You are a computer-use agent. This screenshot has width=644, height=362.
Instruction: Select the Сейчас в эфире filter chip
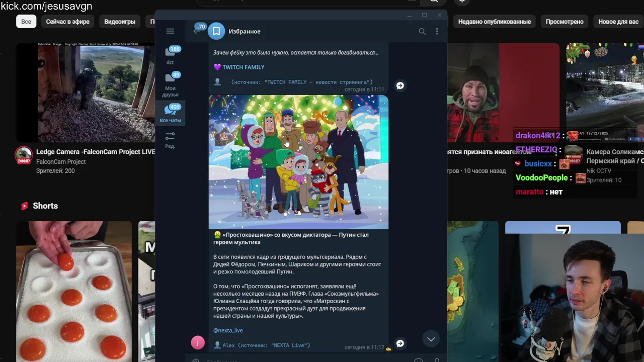point(68,22)
